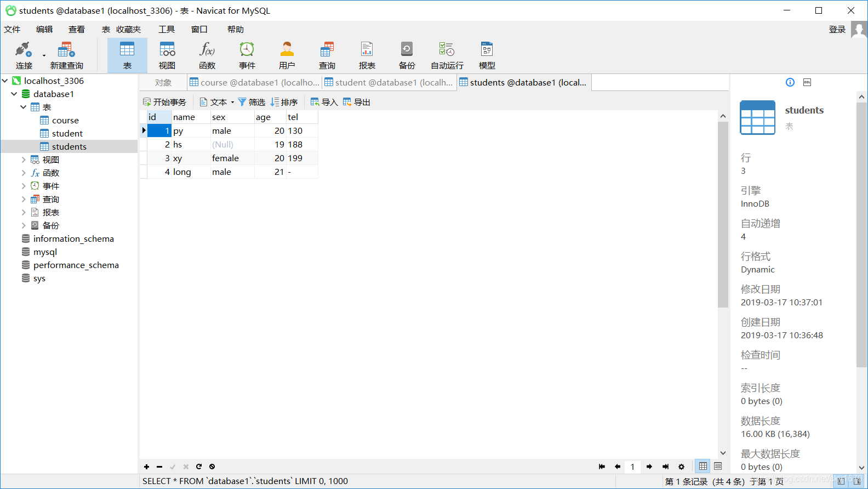
Task: Click the 导入 import button
Action: (324, 102)
